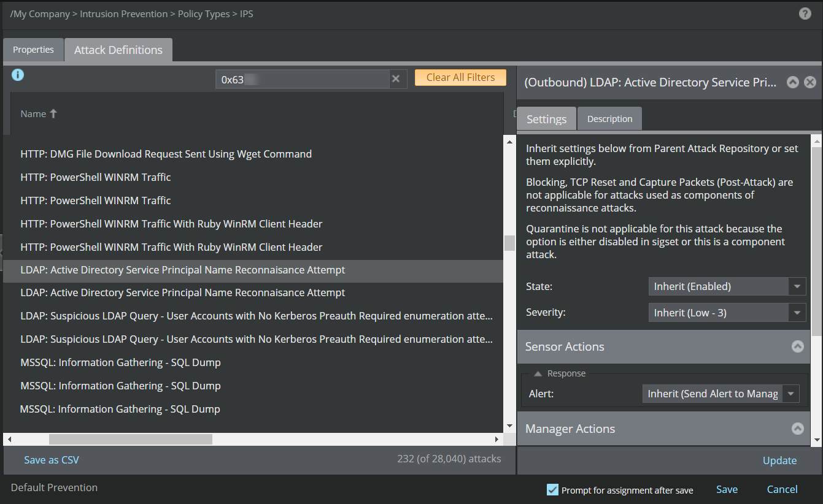Open the State dropdown

(797, 286)
